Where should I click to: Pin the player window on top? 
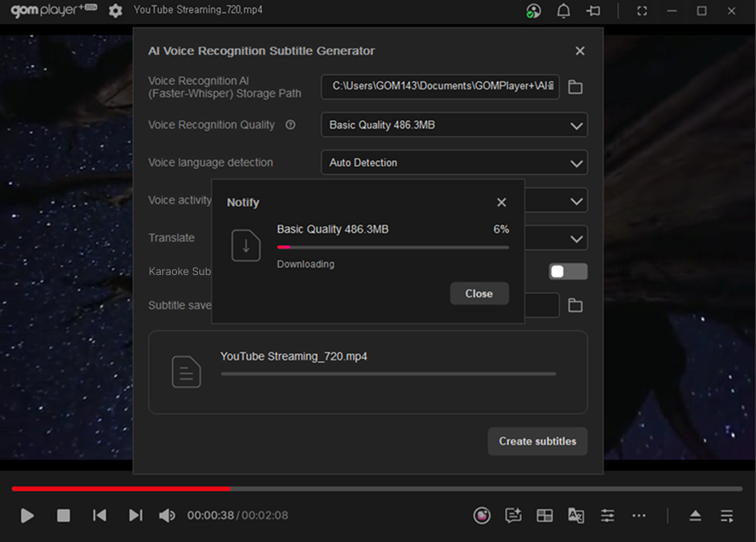pyautogui.click(x=594, y=10)
